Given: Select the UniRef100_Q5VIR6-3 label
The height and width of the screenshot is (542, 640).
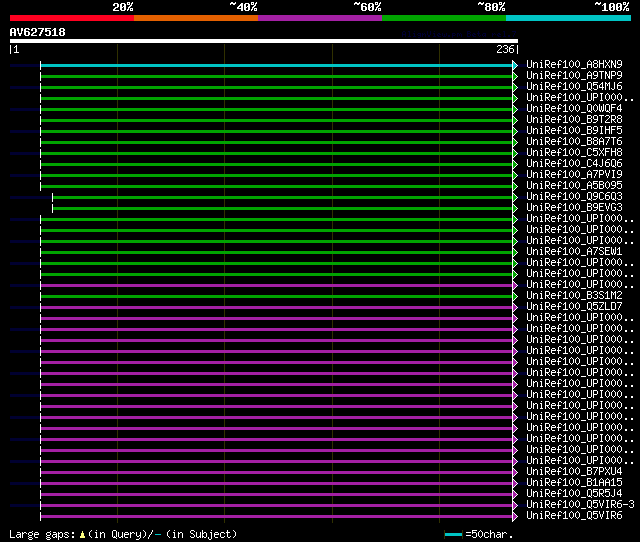Looking at the screenshot, I should point(580,505).
